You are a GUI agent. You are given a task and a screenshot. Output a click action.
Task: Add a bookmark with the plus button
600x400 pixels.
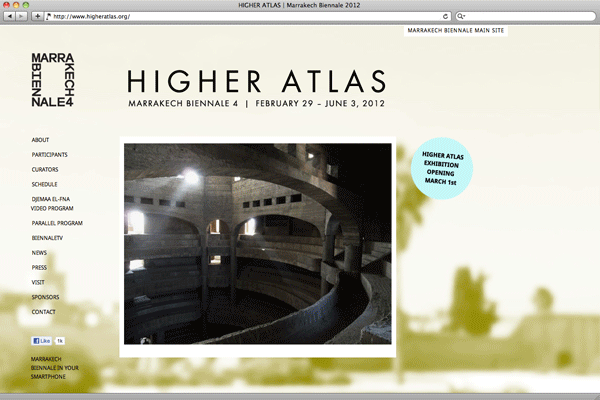pos(37,16)
